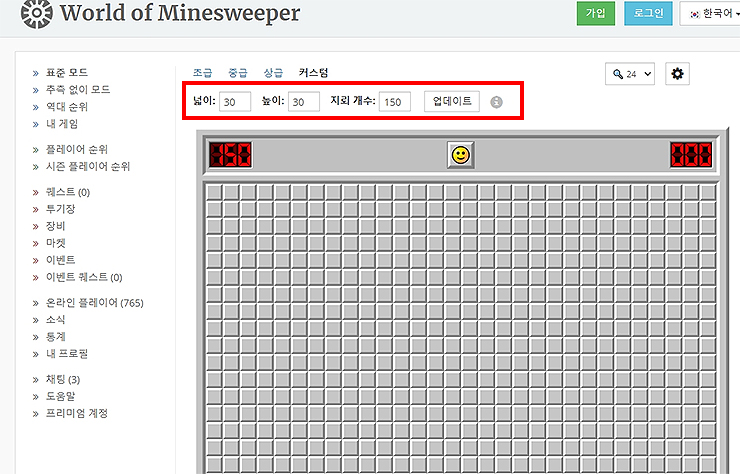Open 이벤트 퀘스트 (0) link
Viewport: 740px width, 474px height.
click(x=84, y=277)
